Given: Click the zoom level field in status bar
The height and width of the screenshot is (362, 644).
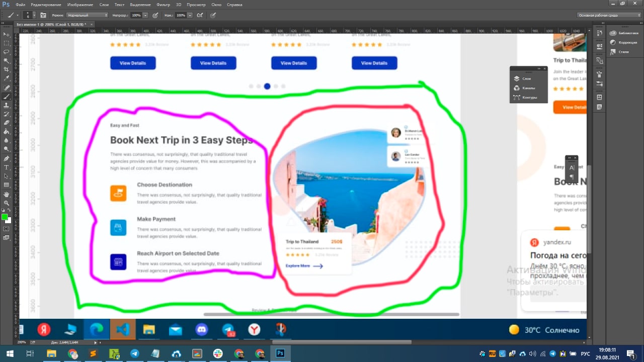Looking at the screenshot, I should coord(22,342).
